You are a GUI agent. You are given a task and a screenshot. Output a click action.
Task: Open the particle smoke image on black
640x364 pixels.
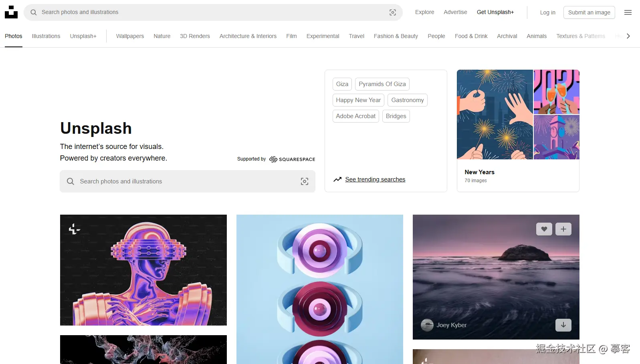pos(143,350)
